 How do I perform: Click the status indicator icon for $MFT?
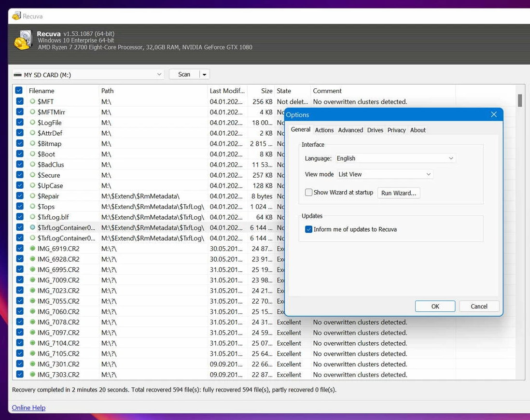pyautogui.click(x=32, y=101)
